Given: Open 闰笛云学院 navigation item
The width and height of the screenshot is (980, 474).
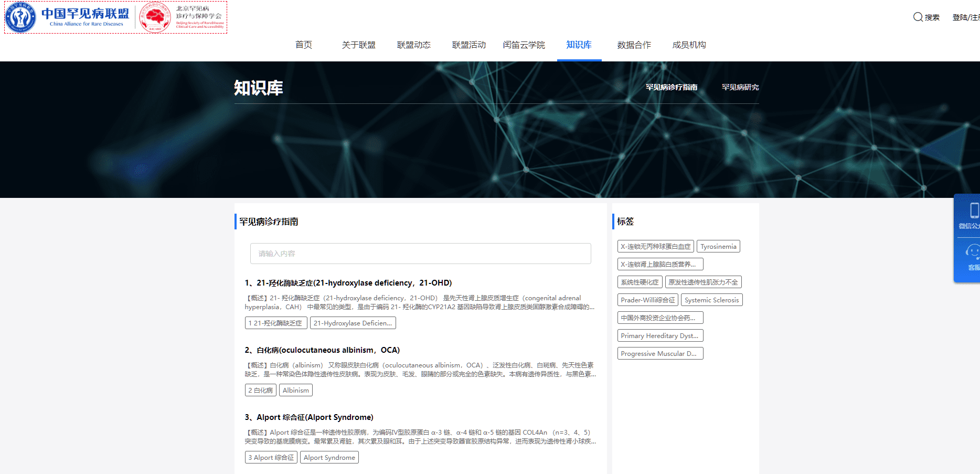Looking at the screenshot, I should click(x=524, y=45).
